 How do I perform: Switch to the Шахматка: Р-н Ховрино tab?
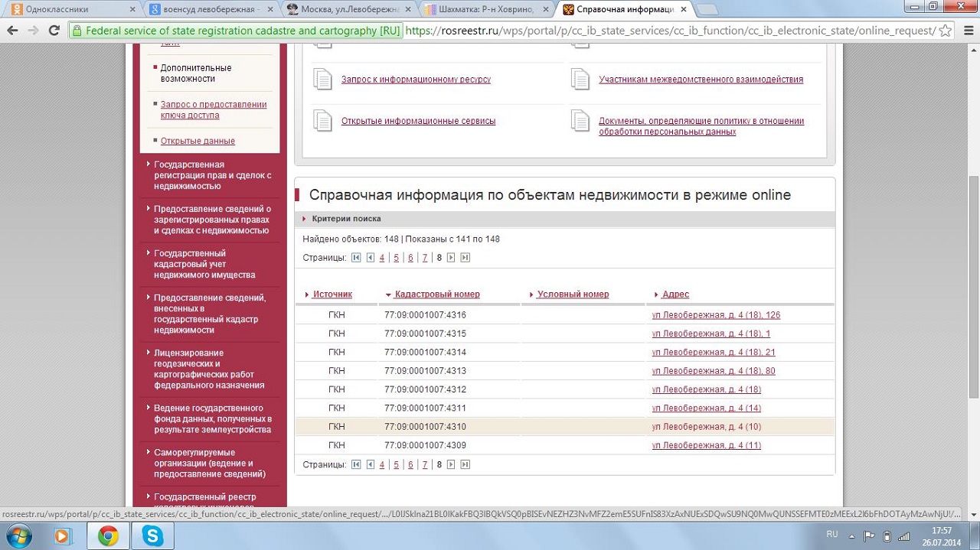point(487,10)
